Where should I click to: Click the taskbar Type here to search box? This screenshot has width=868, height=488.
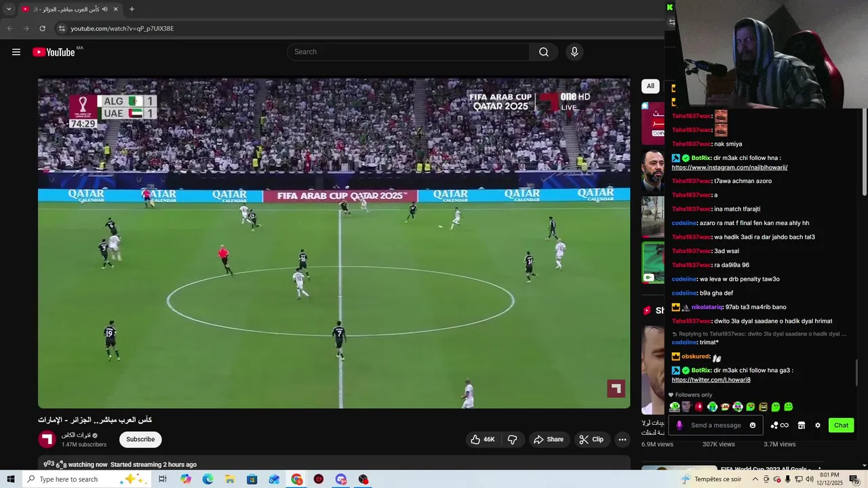coord(88,479)
